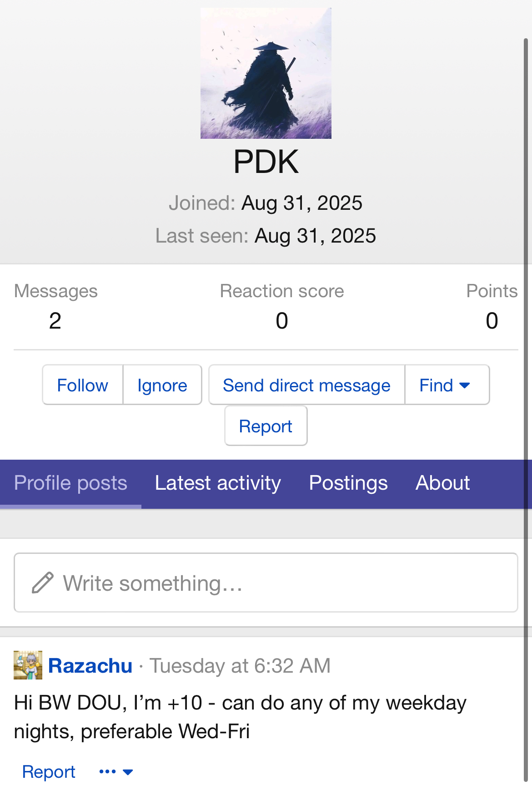Screen dimensions: 532x791
Task: Click the vertical scrollbar on the right
Action: (526, 410)
